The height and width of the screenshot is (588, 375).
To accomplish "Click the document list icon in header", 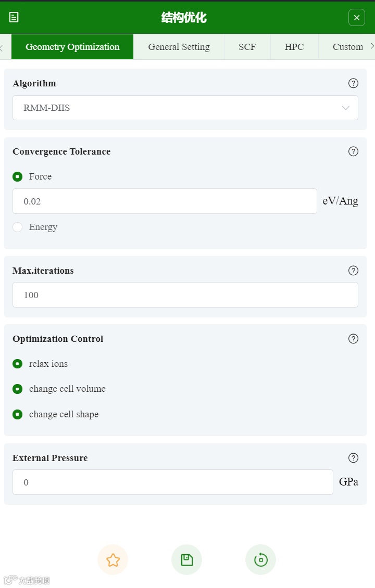I will (x=14, y=17).
